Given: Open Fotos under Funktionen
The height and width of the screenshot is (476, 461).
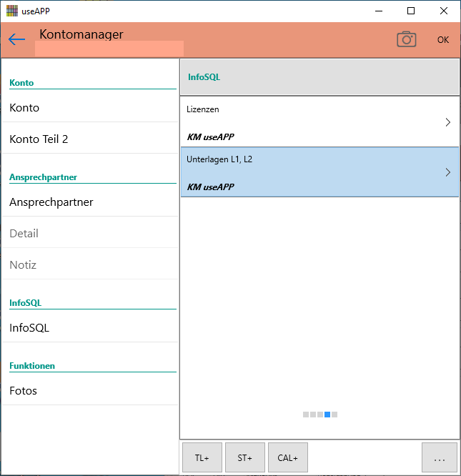Looking at the screenshot, I should pyautogui.click(x=90, y=391).
